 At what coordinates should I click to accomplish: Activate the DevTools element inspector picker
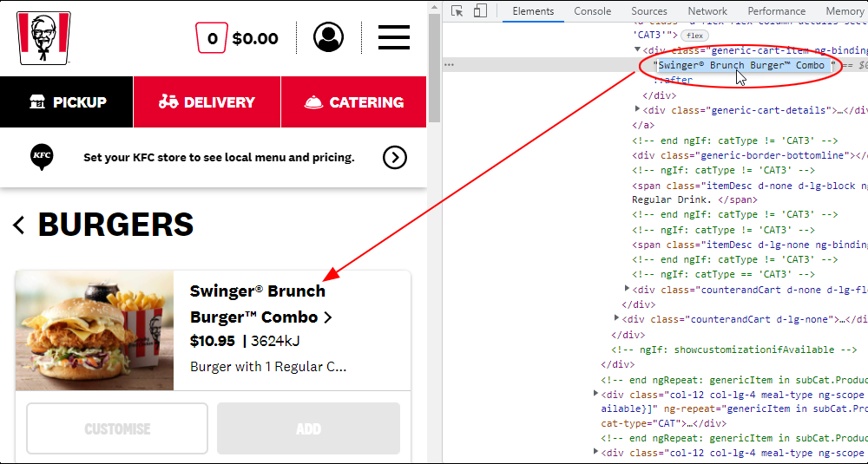457,11
